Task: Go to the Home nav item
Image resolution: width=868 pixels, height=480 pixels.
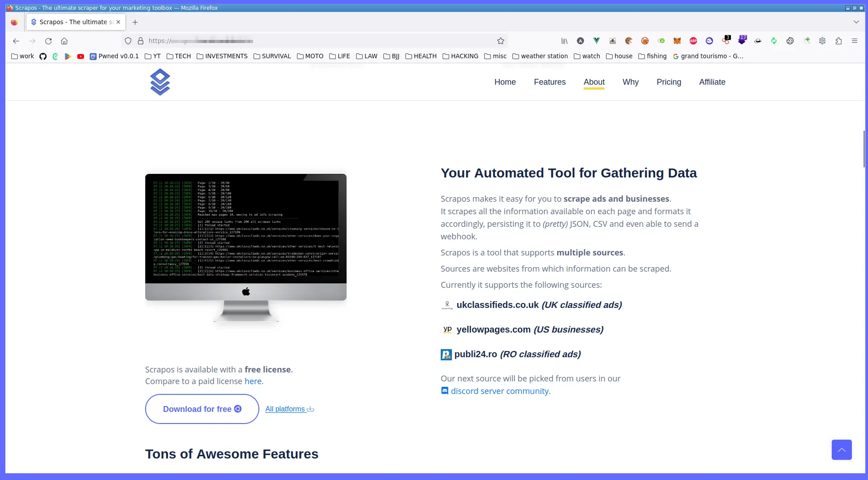Action: [505, 82]
